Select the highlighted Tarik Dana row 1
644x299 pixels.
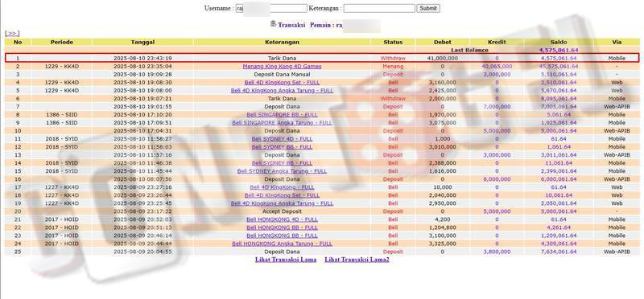[322, 58]
